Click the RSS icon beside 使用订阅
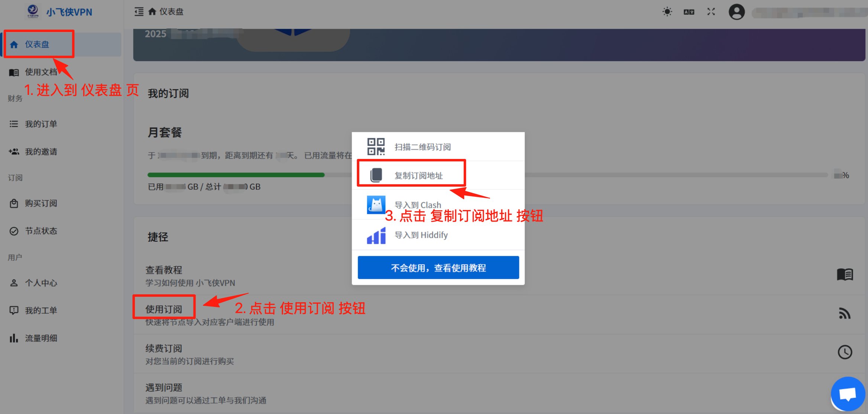The height and width of the screenshot is (414, 868). coord(845,313)
